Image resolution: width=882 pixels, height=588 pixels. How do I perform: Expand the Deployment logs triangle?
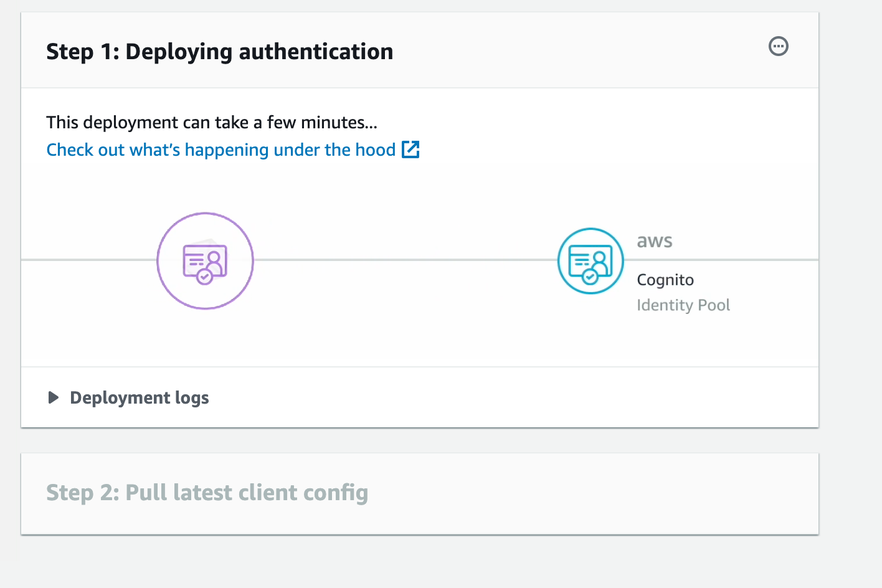[x=54, y=397]
